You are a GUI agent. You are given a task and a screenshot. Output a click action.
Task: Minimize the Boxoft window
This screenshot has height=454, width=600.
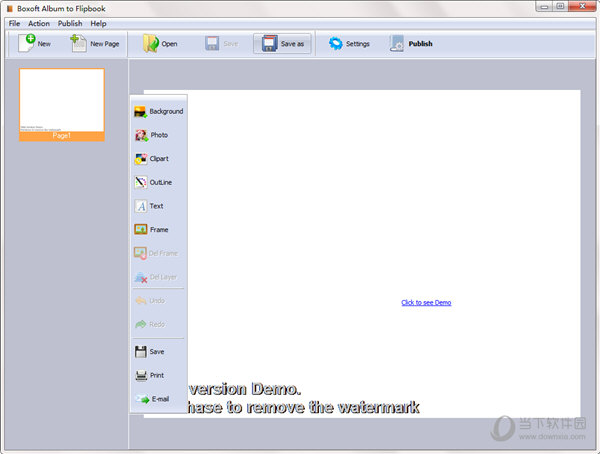[544, 7]
